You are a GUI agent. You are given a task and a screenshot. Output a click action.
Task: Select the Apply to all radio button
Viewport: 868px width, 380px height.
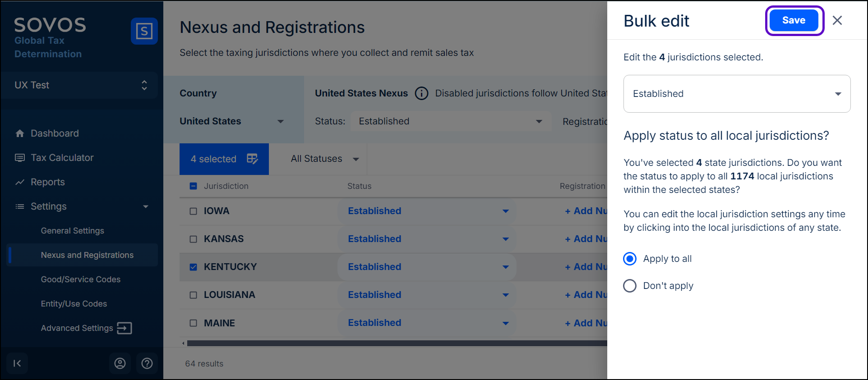coord(630,259)
